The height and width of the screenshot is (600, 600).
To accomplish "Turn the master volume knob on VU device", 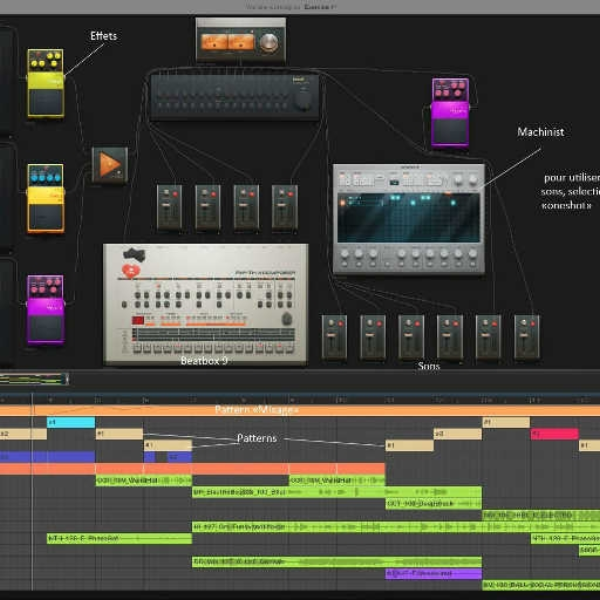I will [x=269, y=42].
